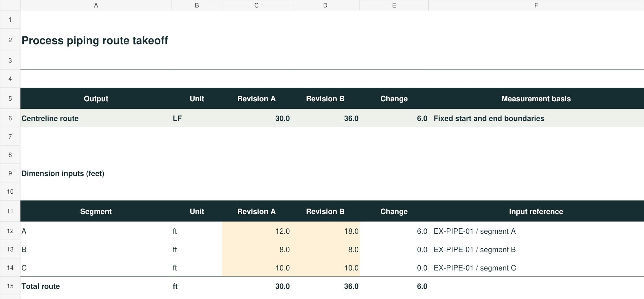Select Centreline route Revision A value 30.0
Image resolution: width=644 pixels, height=299 pixels.
click(256, 118)
